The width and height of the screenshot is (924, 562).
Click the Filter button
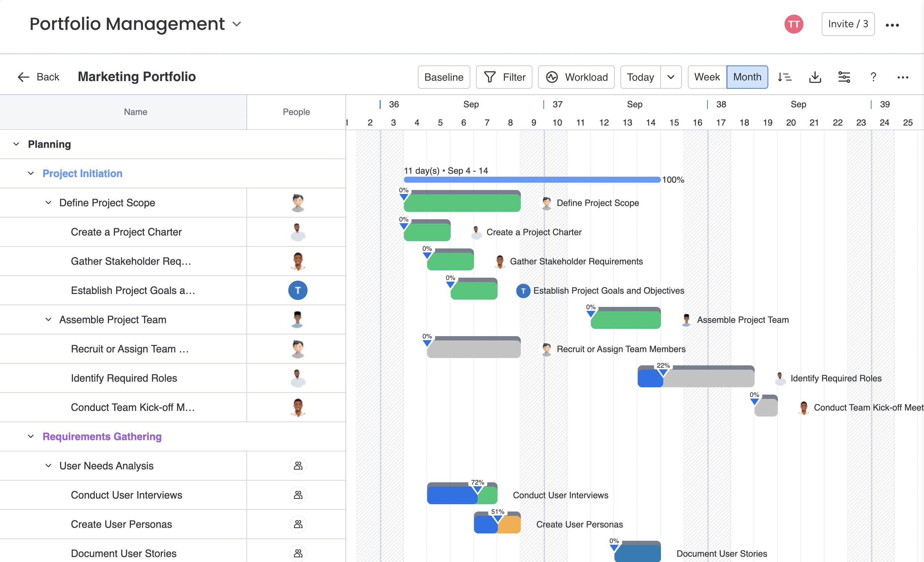pyautogui.click(x=504, y=77)
